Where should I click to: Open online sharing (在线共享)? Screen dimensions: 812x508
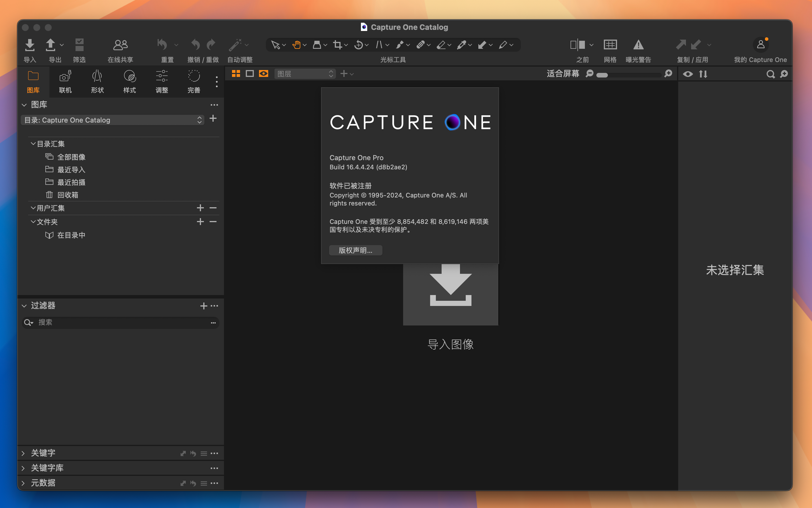tap(120, 45)
